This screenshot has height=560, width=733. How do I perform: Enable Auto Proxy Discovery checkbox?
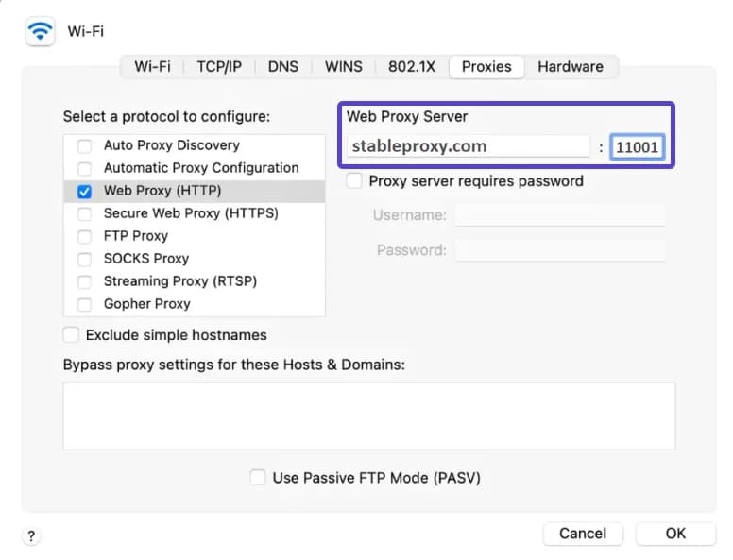click(85, 145)
